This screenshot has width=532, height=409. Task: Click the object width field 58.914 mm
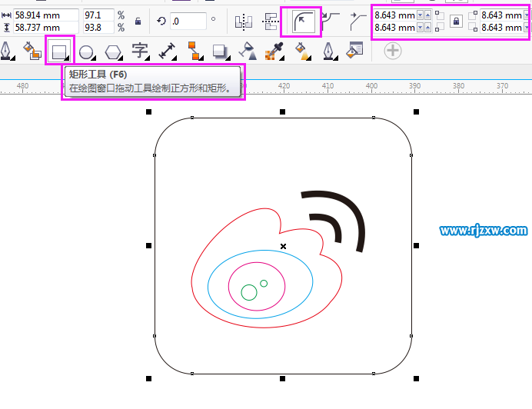[46, 15]
